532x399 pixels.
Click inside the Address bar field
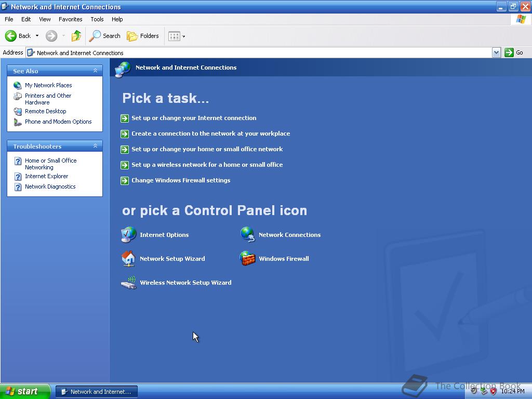pyautogui.click(x=259, y=52)
